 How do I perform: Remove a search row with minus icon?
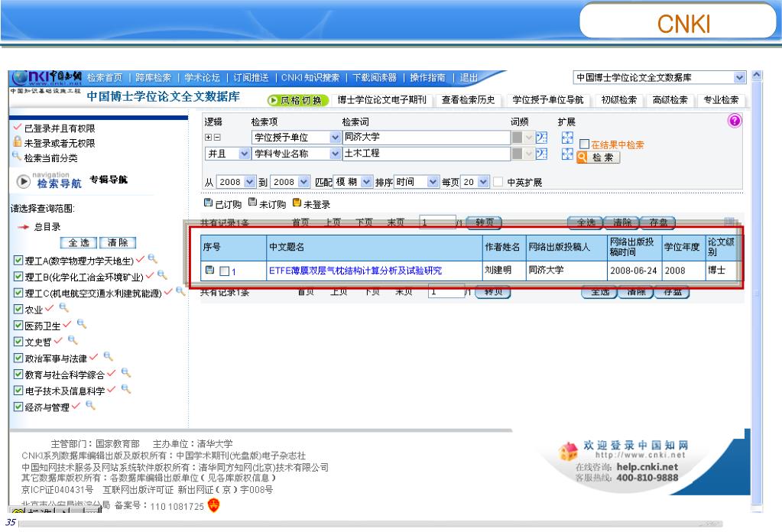point(217,137)
